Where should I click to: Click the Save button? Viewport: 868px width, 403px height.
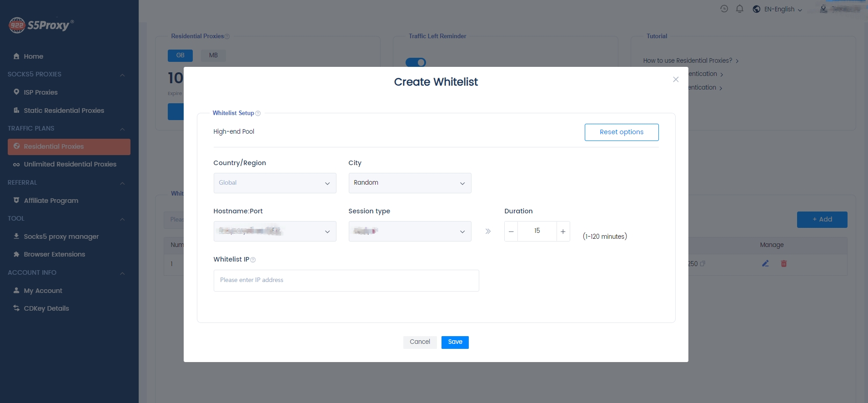pos(455,342)
